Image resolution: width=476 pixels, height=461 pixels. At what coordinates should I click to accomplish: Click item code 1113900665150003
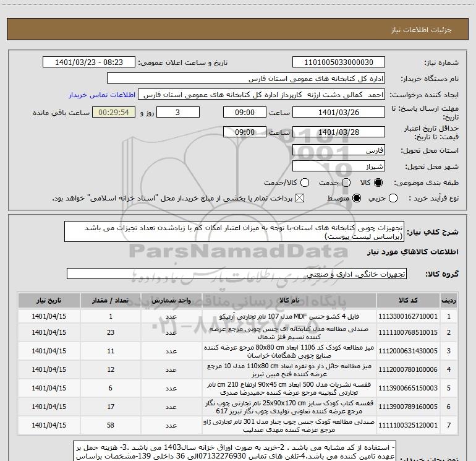[408, 388]
